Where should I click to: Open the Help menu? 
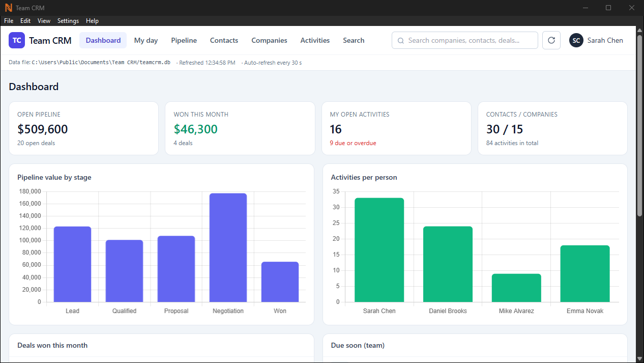coord(92,21)
